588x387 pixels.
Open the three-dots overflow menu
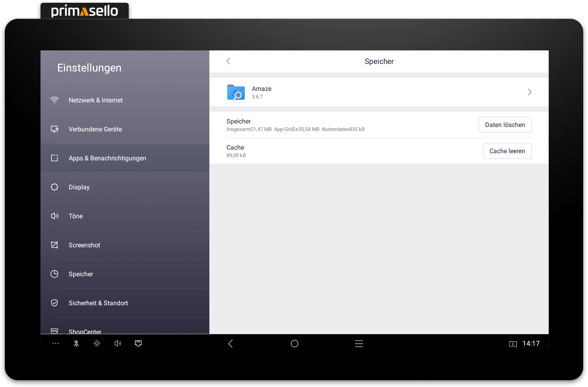tap(55, 343)
